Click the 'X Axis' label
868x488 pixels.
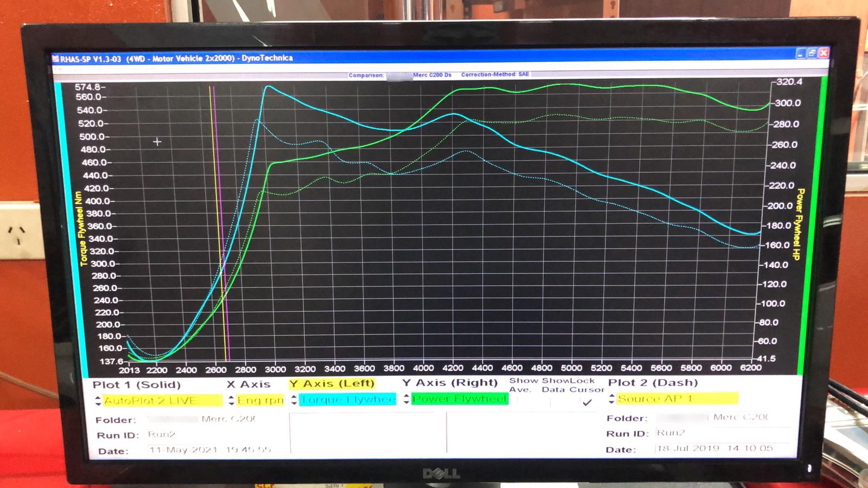click(x=248, y=384)
